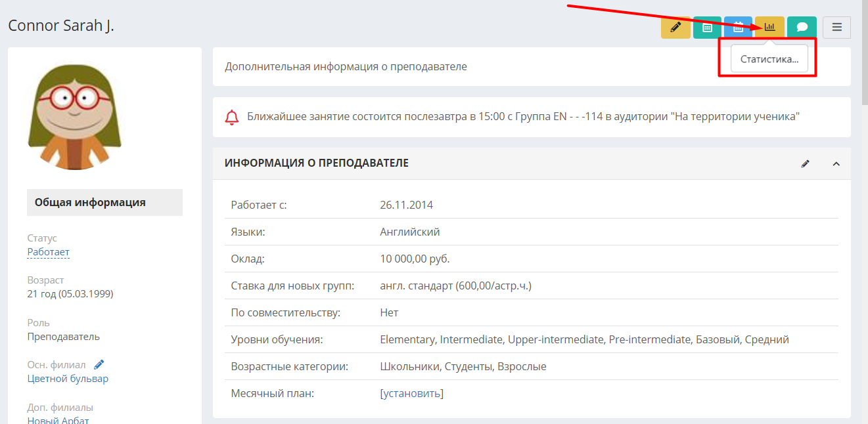Image resolution: width=868 pixels, height=424 pixels.
Task: Click the Connor Sarah J. page title
Action: coord(61,26)
